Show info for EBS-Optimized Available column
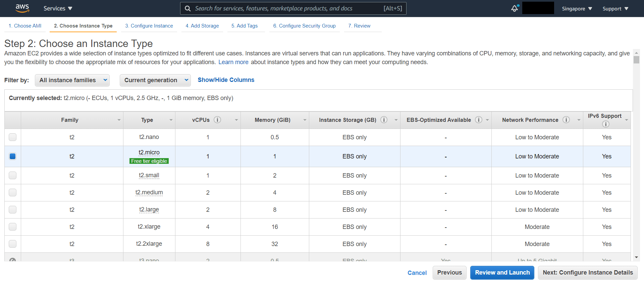The height and width of the screenshot is (287, 644). coord(479,120)
